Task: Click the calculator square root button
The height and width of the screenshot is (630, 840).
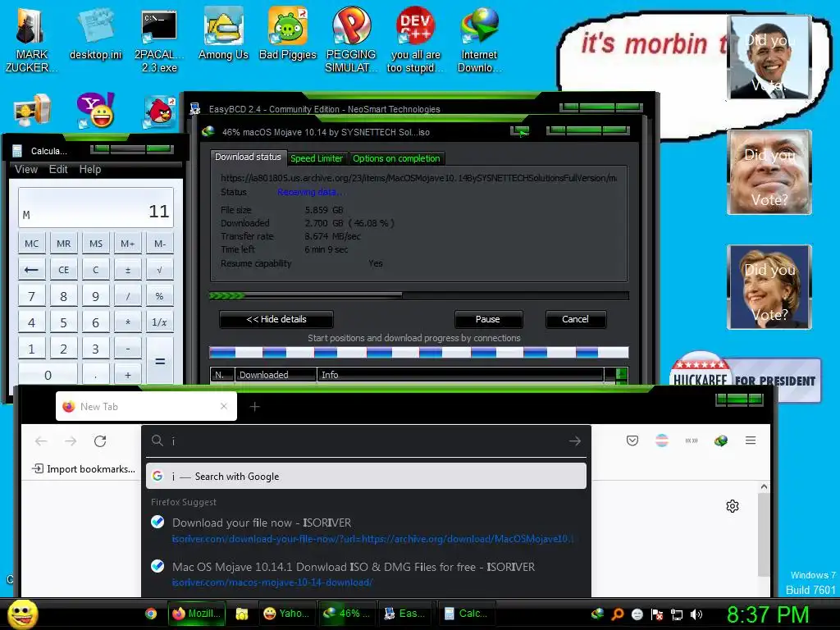Action: (x=159, y=269)
